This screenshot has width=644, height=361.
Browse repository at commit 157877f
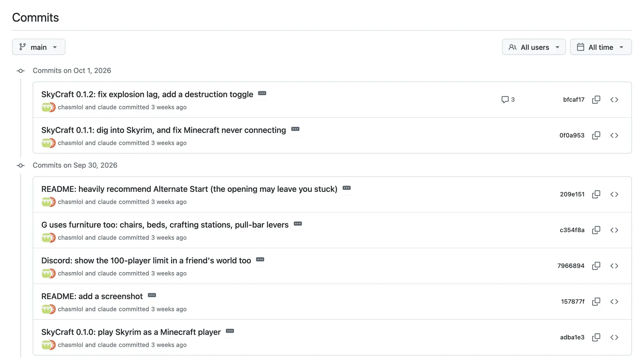[x=614, y=302]
